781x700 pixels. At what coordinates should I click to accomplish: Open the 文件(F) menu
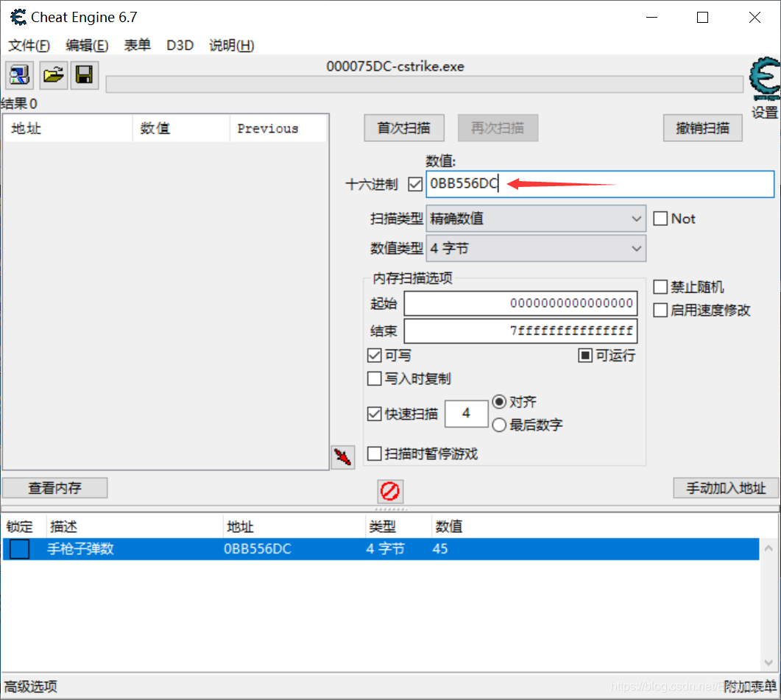click(29, 46)
